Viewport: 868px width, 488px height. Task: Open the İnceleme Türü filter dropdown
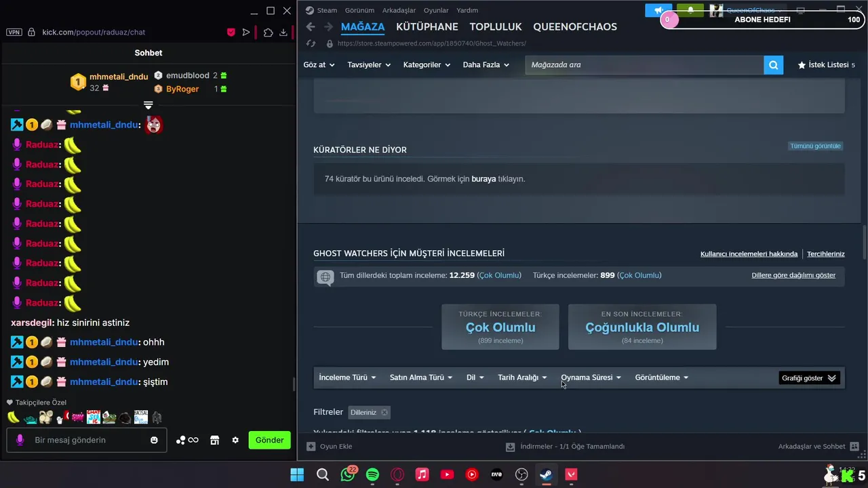pos(347,378)
